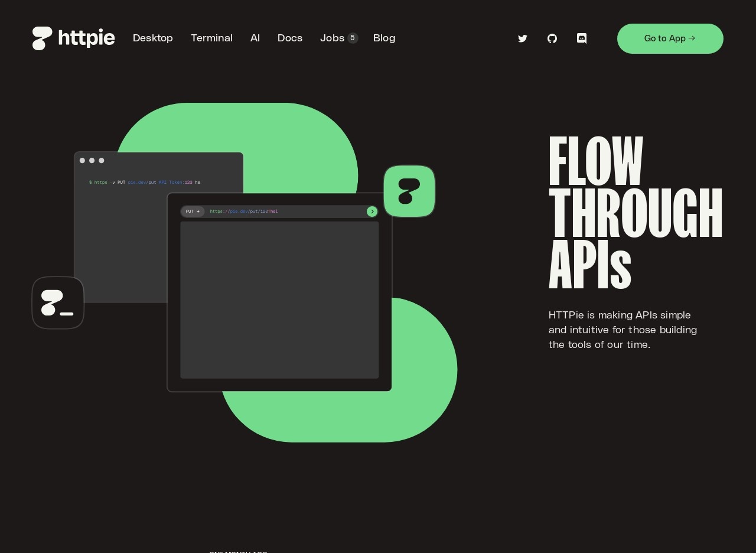Click the dark terminal app icon
This screenshot has width=756, height=553.
[x=58, y=302]
